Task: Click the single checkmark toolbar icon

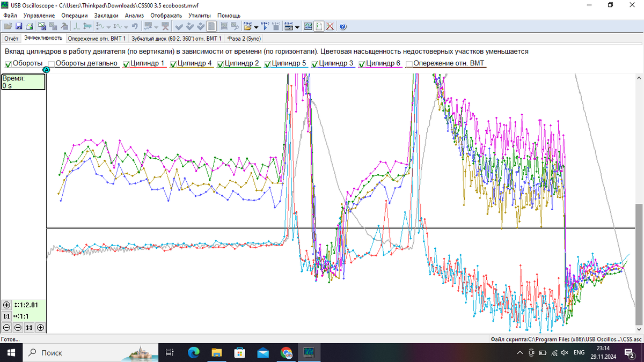Action: pyautogui.click(x=179, y=26)
